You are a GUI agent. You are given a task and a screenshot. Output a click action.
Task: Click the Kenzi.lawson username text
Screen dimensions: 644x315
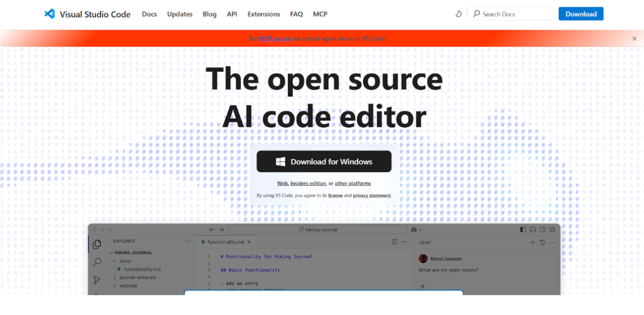pyautogui.click(x=445, y=259)
